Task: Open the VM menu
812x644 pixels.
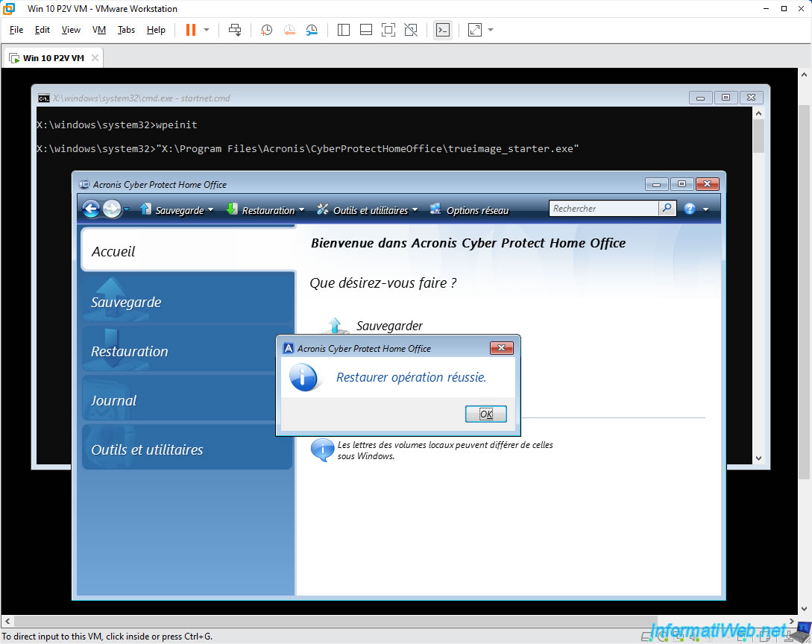Action: click(99, 30)
